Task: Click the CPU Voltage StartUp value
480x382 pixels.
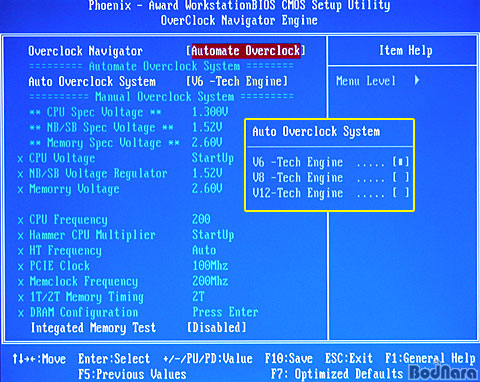Action: coord(213,158)
